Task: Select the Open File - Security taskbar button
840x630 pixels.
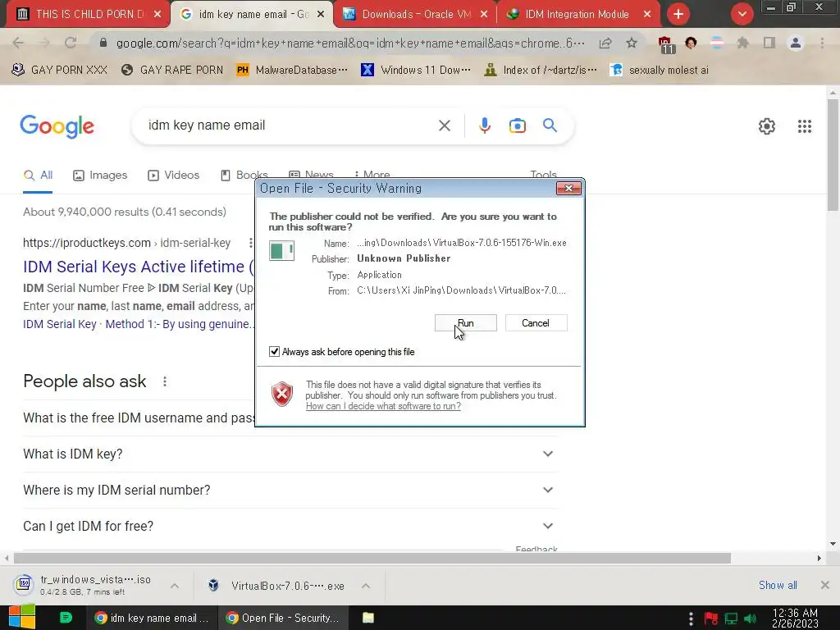Action: pyautogui.click(x=283, y=618)
